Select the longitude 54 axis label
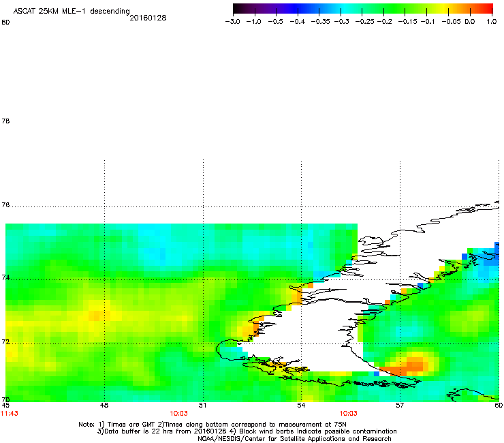 pos(301,406)
